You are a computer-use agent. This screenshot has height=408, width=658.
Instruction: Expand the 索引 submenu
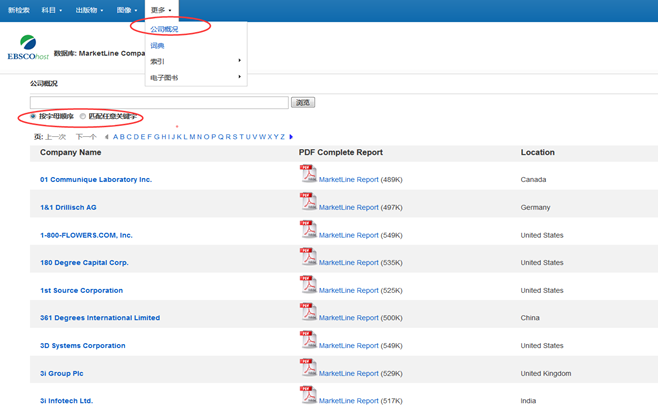click(x=196, y=61)
